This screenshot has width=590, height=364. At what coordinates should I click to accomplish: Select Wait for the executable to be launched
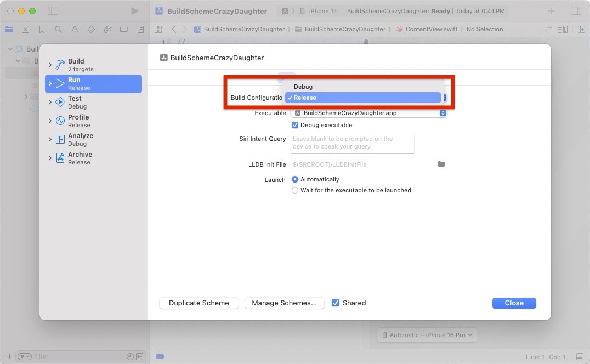295,190
